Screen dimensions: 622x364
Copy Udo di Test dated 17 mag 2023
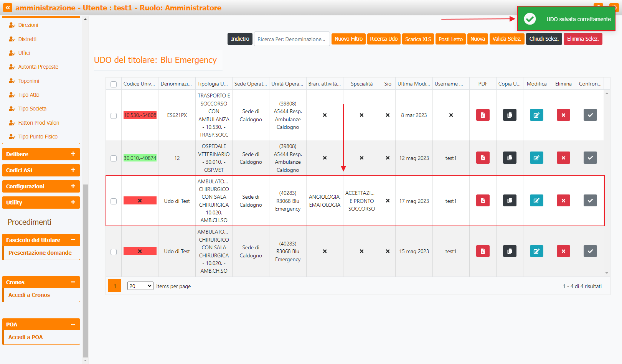pyautogui.click(x=510, y=201)
